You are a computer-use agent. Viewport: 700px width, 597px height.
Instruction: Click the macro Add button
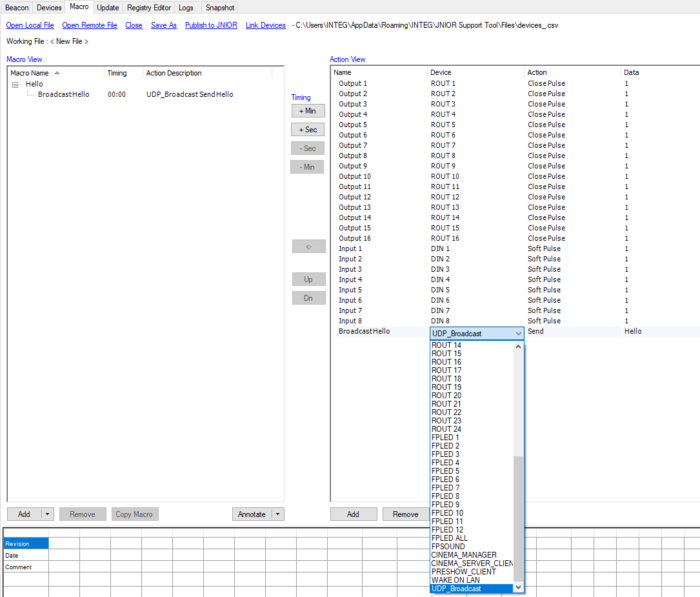point(24,514)
